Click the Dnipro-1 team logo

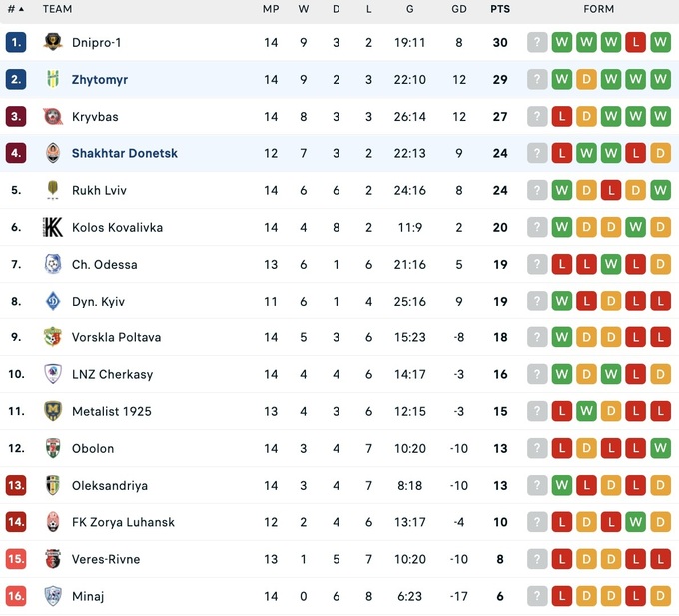tap(53, 43)
